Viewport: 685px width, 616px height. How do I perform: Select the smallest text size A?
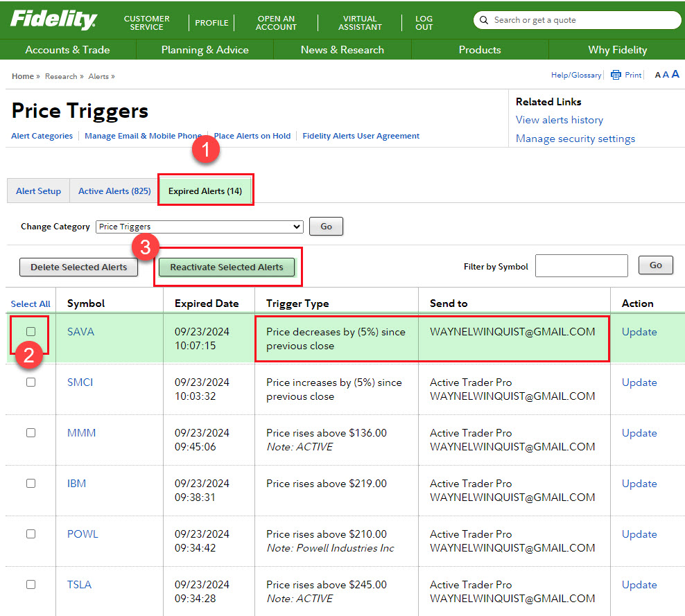(658, 76)
